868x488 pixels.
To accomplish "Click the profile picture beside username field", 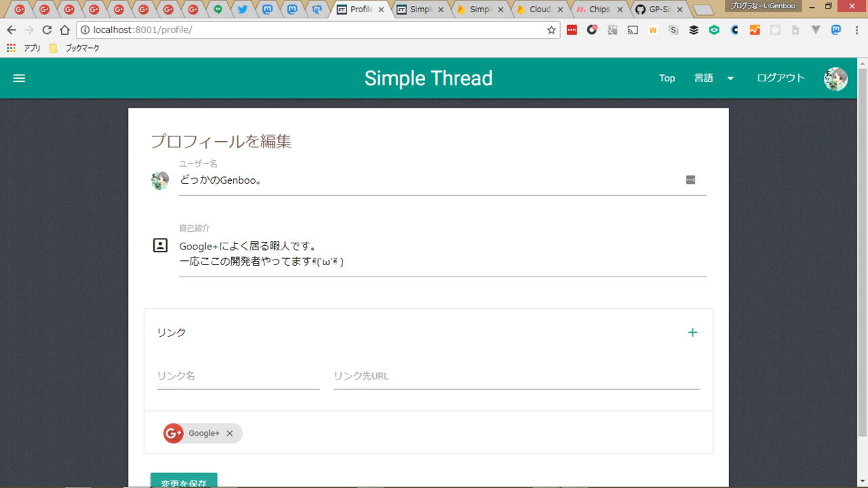I will [160, 180].
